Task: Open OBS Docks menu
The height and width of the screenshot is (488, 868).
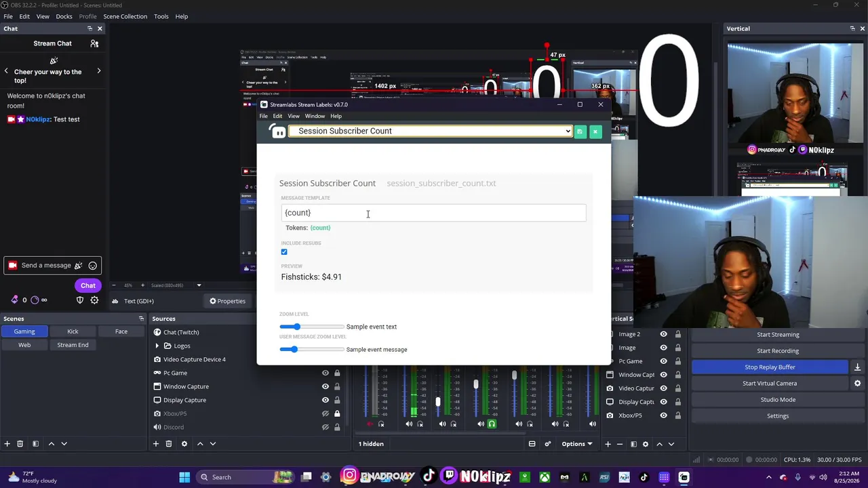Action: point(64,16)
